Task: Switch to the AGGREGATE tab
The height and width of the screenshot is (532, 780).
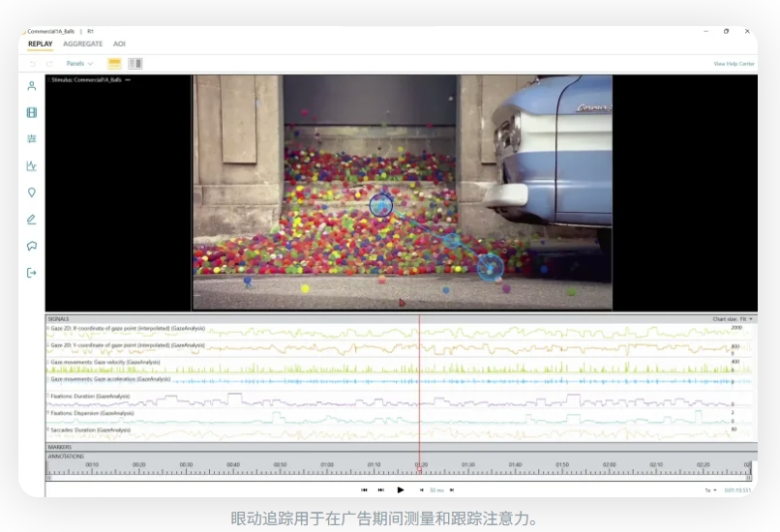Action: click(83, 44)
